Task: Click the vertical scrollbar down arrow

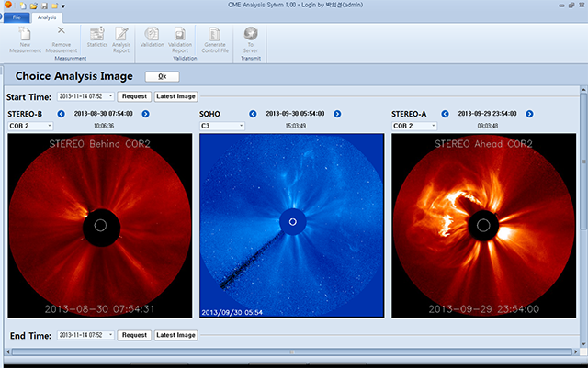Action: (583, 344)
